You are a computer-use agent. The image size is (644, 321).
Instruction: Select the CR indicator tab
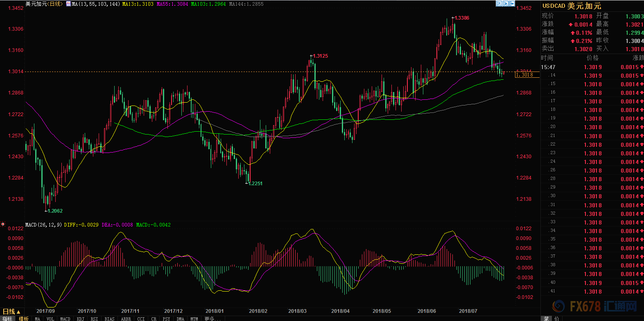click(x=154, y=319)
